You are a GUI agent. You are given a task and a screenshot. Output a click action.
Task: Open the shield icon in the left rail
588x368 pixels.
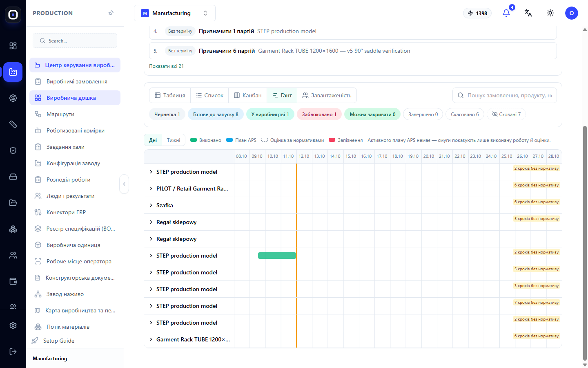point(13,150)
